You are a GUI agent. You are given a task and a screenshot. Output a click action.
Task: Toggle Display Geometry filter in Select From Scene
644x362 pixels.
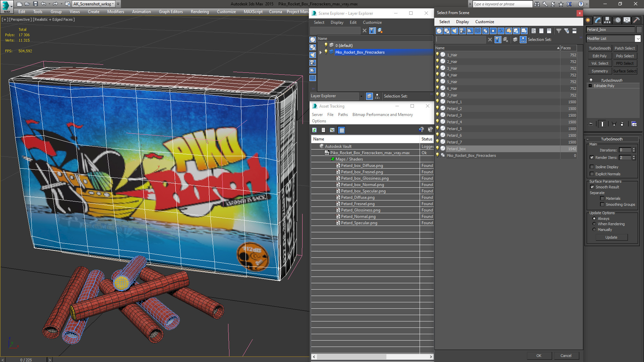(x=439, y=31)
